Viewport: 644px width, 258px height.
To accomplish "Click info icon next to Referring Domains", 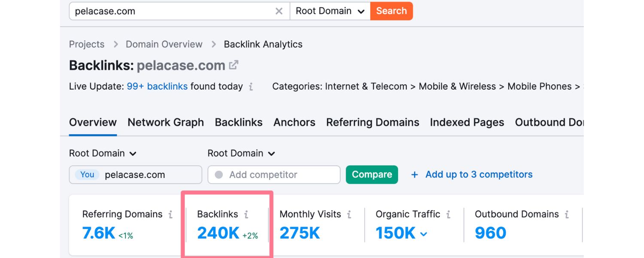I will (170, 215).
